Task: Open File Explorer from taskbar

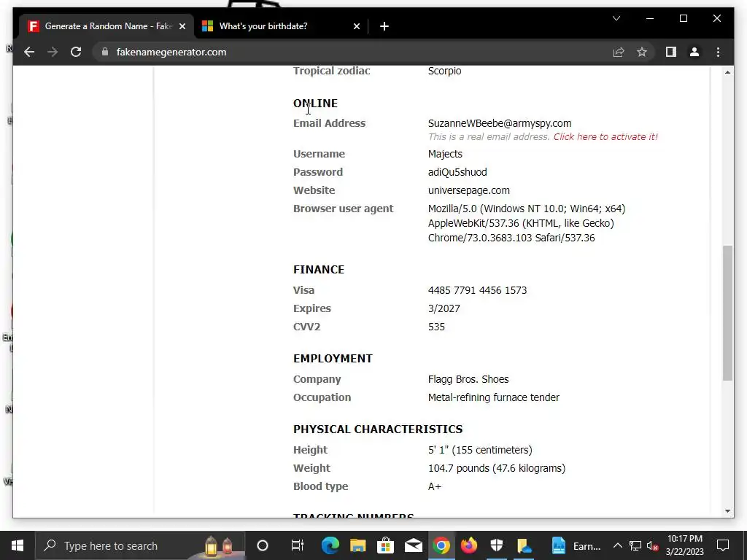Action: pyautogui.click(x=357, y=545)
